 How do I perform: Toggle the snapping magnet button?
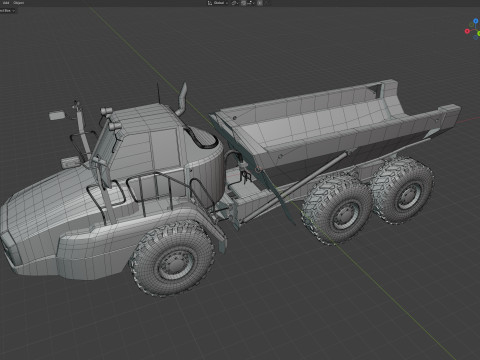[x=243, y=3]
